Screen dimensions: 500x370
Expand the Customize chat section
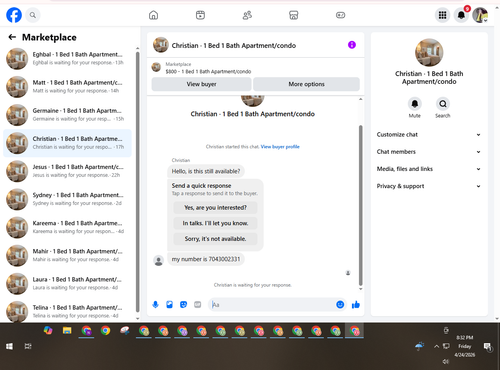[429, 134]
